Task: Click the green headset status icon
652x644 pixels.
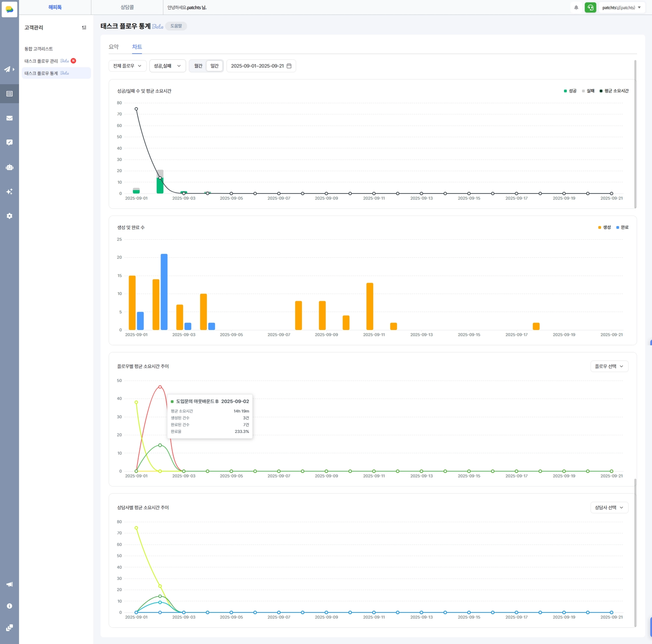Action: point(590,7)
